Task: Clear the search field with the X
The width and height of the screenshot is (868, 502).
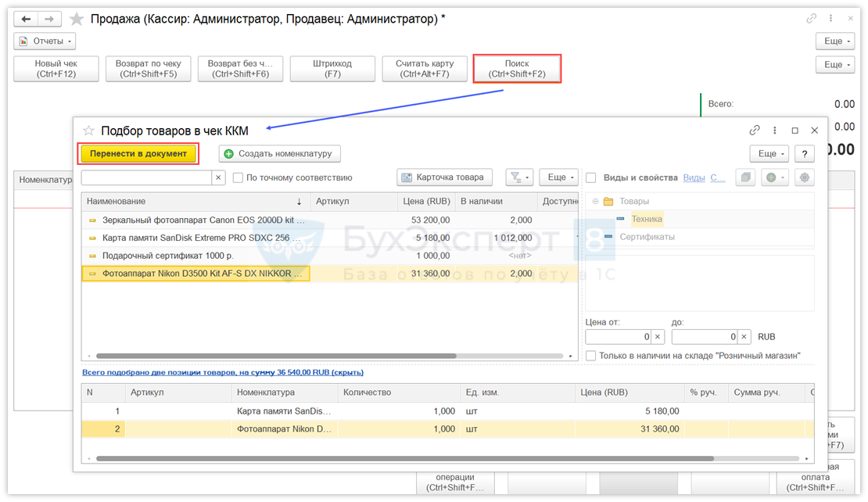Action: [219, 177]
